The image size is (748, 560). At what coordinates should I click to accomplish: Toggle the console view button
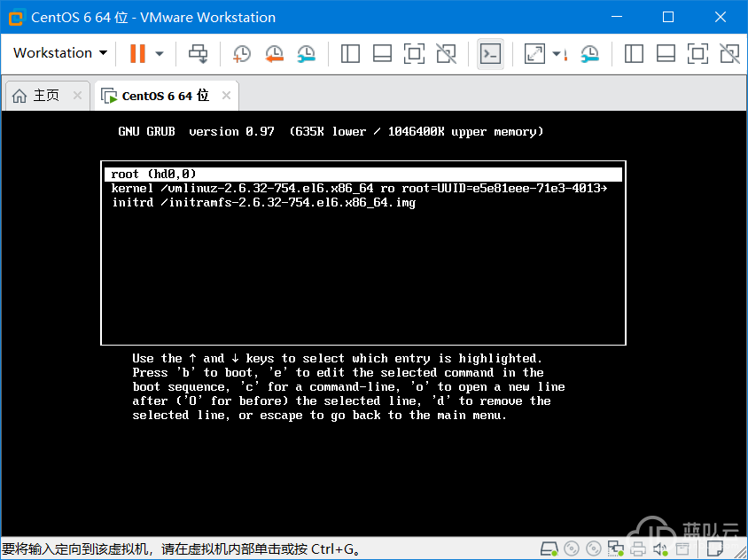[490, 53]
